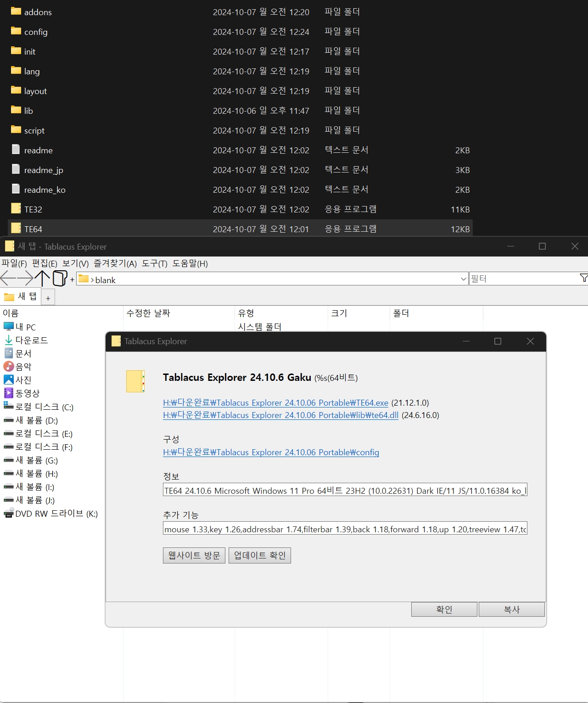Click the 정보 info text field
Image resolution: width=588 pixels, height=703 pixels.
(x=345, y=490)
